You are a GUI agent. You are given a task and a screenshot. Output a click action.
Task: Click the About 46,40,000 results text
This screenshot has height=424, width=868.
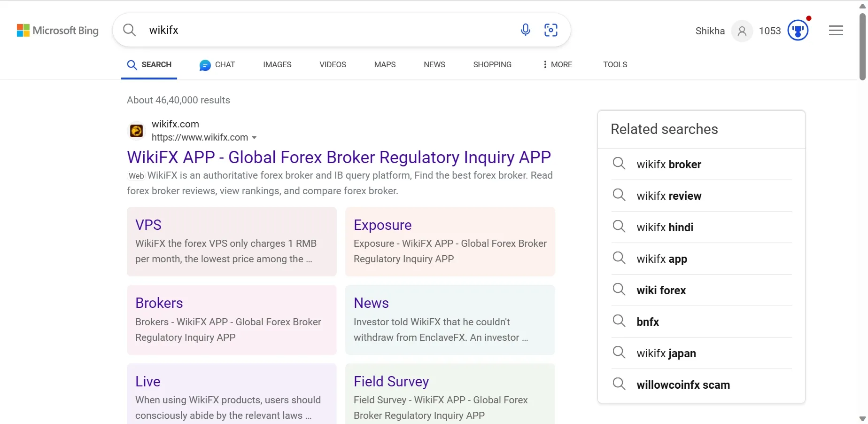178,100
